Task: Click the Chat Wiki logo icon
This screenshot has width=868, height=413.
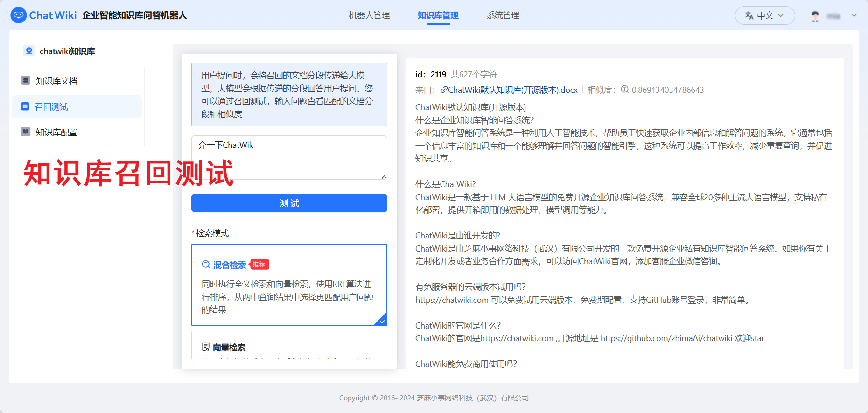Action: [19, 15]
